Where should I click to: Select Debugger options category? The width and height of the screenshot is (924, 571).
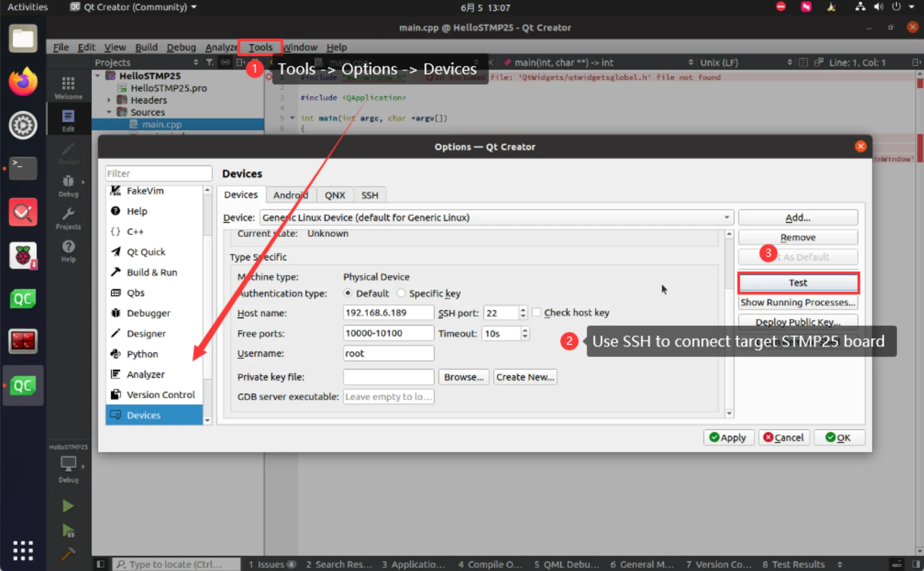point(154,313)
